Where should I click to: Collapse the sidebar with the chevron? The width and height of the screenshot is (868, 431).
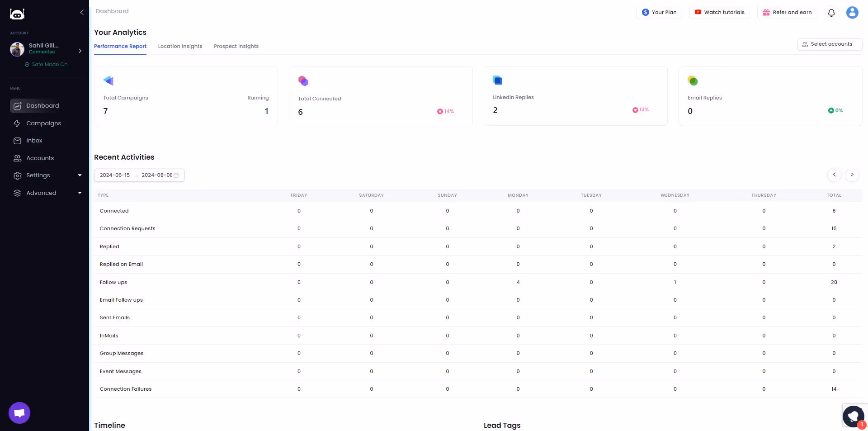[82, 12]
